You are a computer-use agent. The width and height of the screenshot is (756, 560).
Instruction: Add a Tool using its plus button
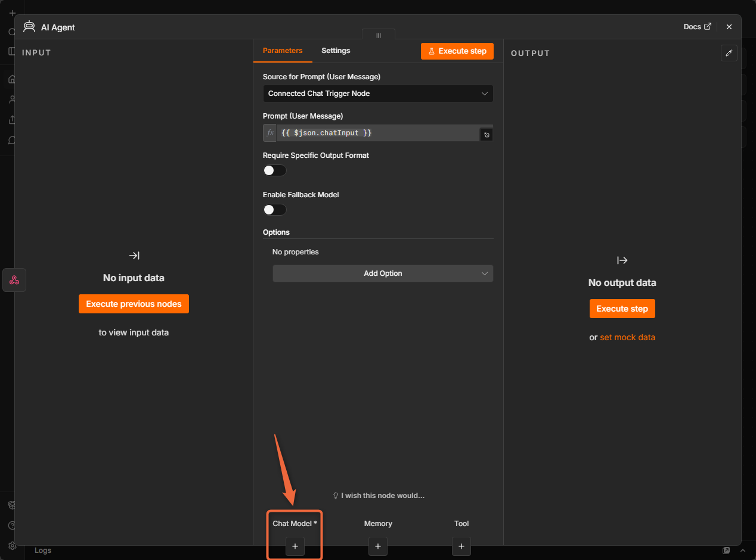[461, 546]
